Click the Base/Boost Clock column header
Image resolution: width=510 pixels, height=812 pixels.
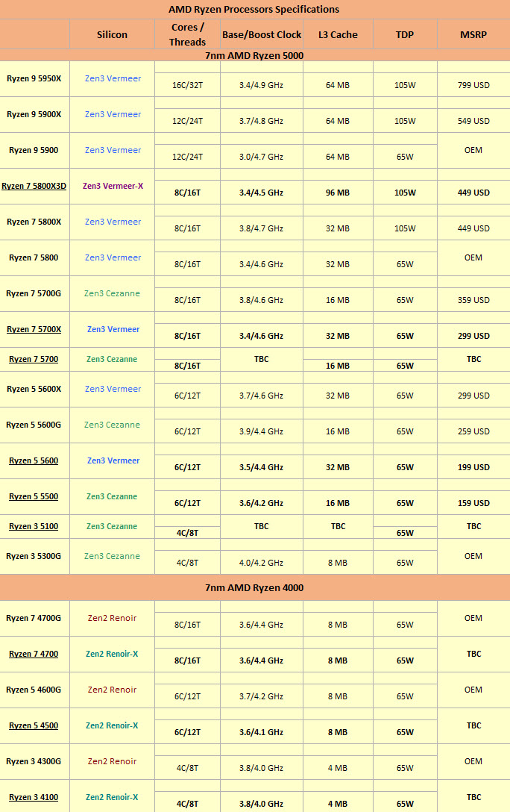pyautogui.click(x=262, y=34)
